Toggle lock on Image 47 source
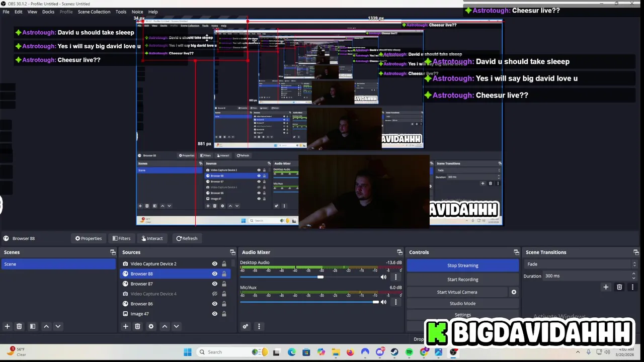The height and width of the screenshot is (362, 644). click(x=224, y=314)
